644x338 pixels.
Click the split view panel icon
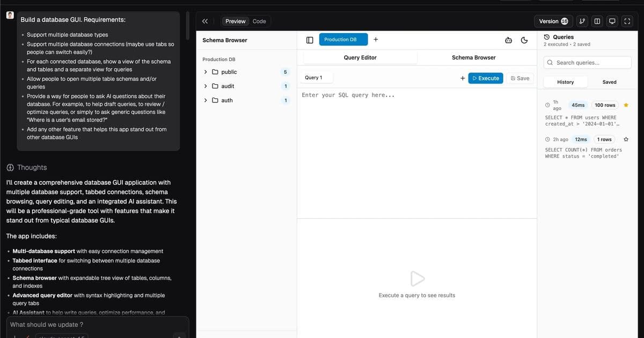coord(597,21)
